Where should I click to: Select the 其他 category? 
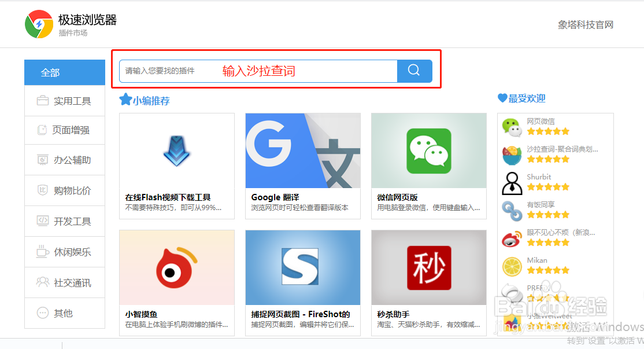pyautogui.click(x=65, y=313)
